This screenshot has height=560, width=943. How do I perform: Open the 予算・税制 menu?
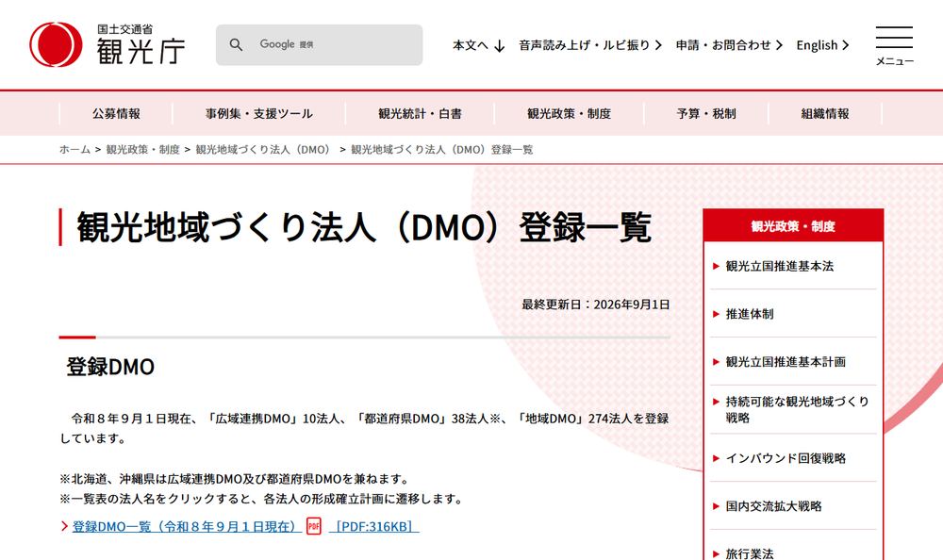(706, 114)
